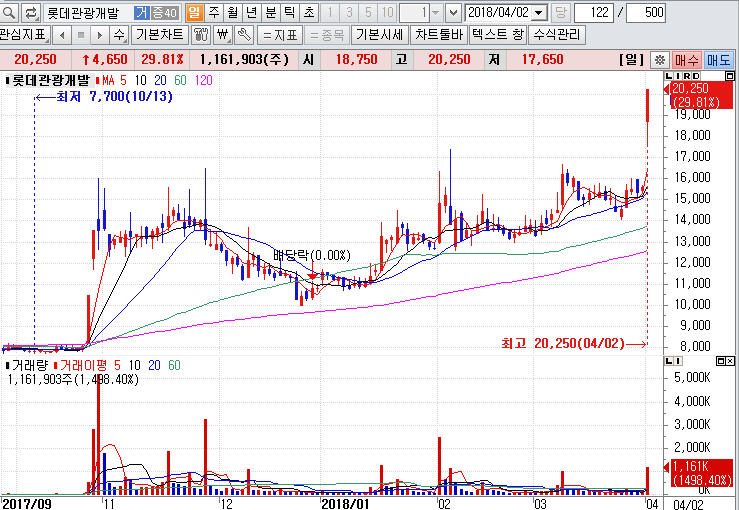Click the candle count field showing 122
739x510 pixels.
click(x=594, y=13)
